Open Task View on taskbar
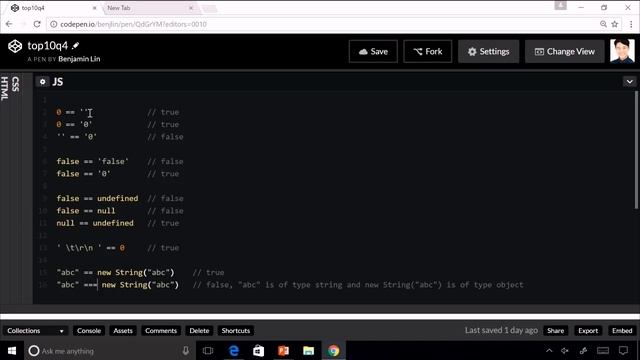 click(x=208, y=351)
